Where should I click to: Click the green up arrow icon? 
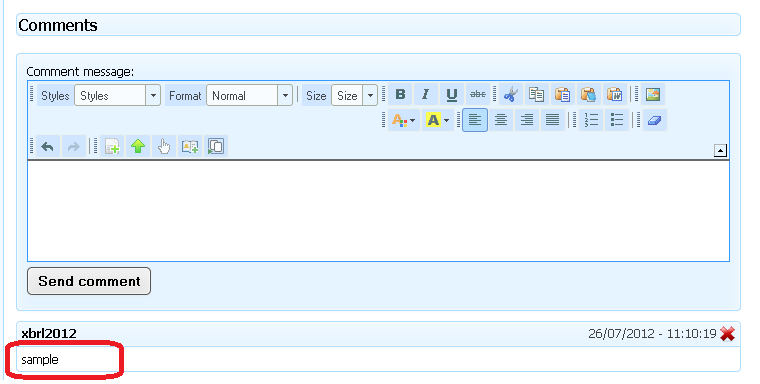[138, 146]
